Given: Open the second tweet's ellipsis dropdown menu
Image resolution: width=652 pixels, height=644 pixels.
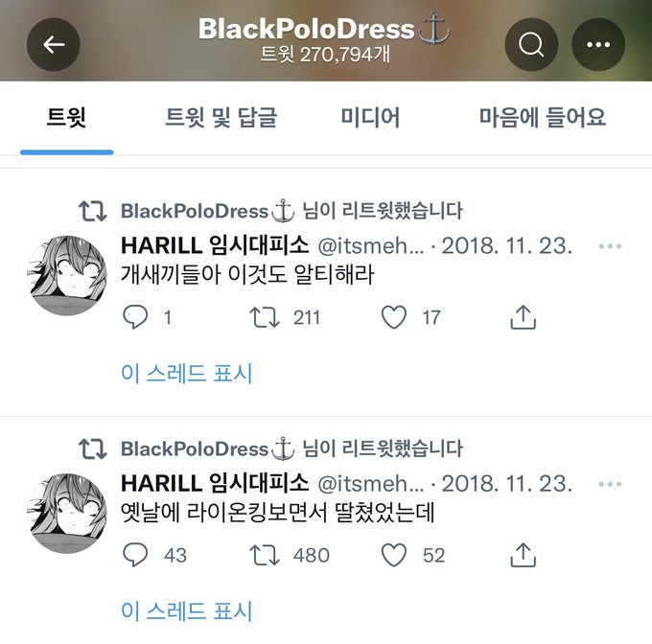Looking at the screenshot, I should point(610,484).
